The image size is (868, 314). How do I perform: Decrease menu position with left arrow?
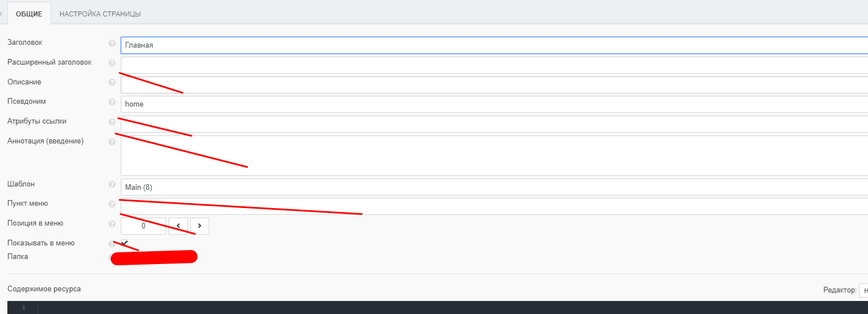click(x=178, y=226)
